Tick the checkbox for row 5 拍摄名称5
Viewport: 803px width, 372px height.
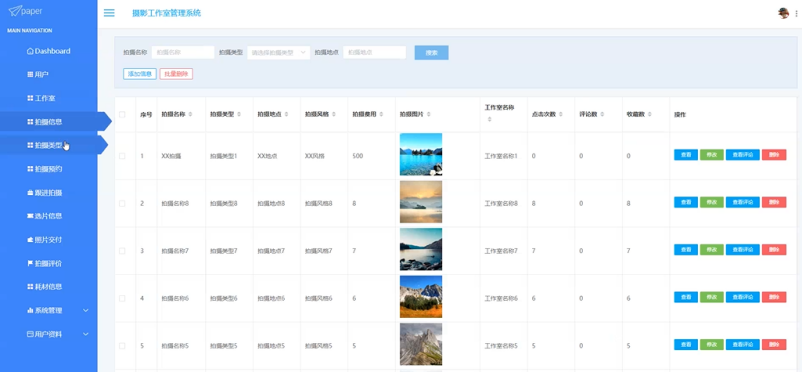point(122,346)
